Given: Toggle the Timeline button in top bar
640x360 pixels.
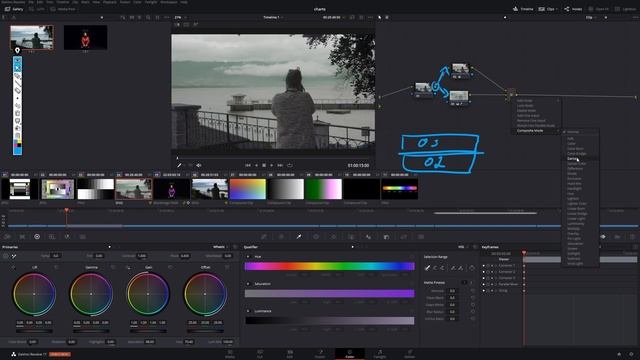Looking at the screenshot, I should [x=523, y=9].
